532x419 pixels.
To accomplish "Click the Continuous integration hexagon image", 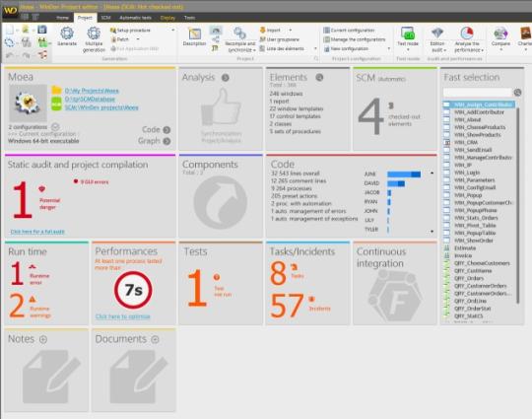I will coord(396,297).
